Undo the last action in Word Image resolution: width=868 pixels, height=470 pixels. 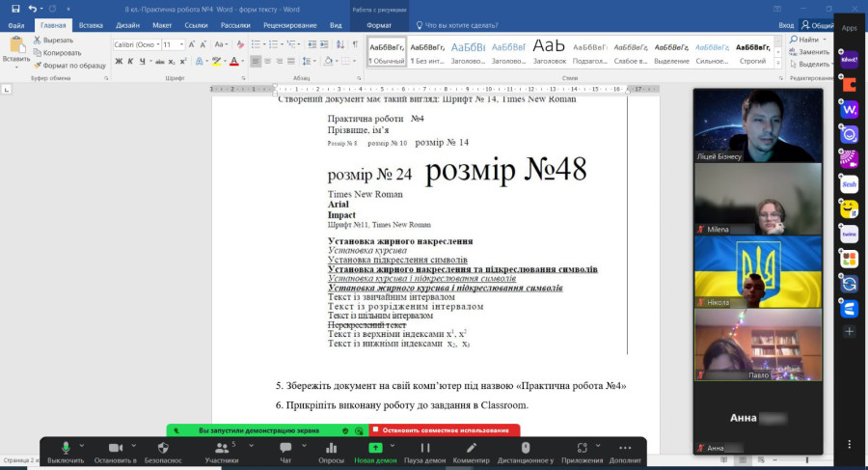tap(33, 9)
